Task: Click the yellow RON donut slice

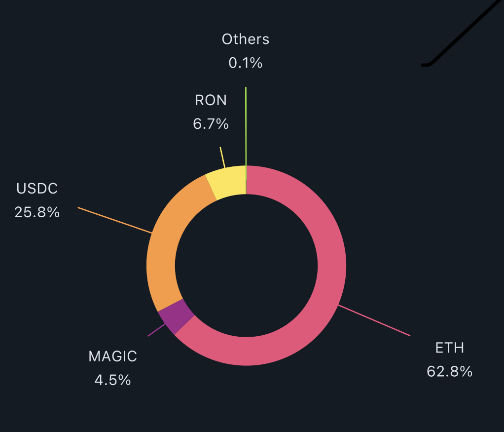Action: click(x=227, y=181)
